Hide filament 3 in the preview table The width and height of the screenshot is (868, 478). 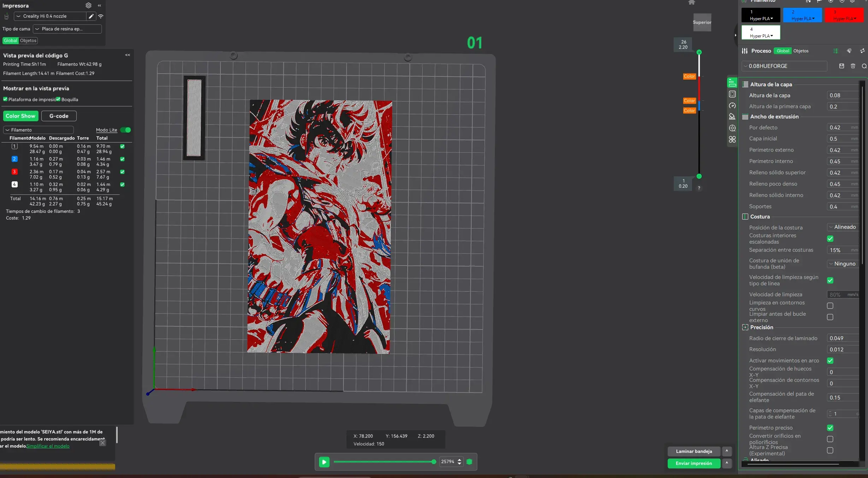[x=122, y=172]
